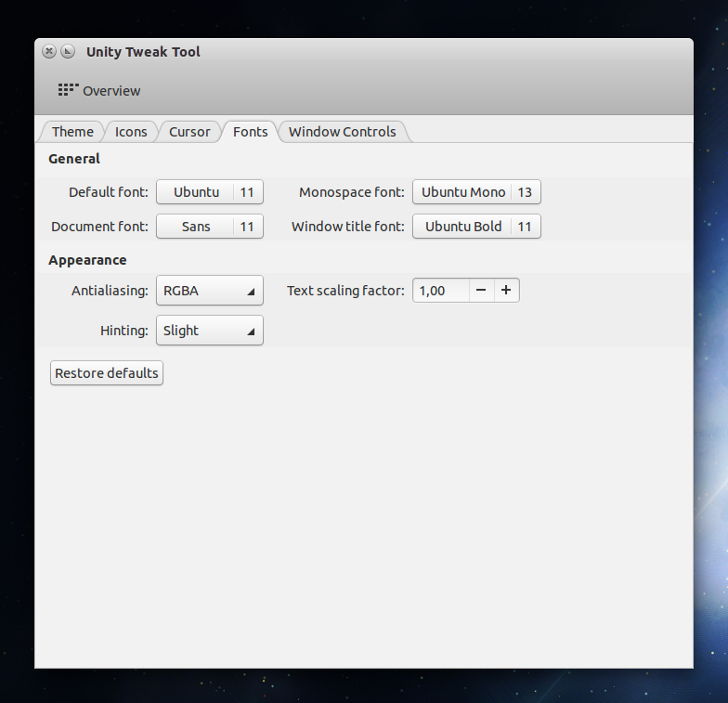The image size is (728, 703).
Task: Click the Antialiasing: label
Action: point(110,291)
